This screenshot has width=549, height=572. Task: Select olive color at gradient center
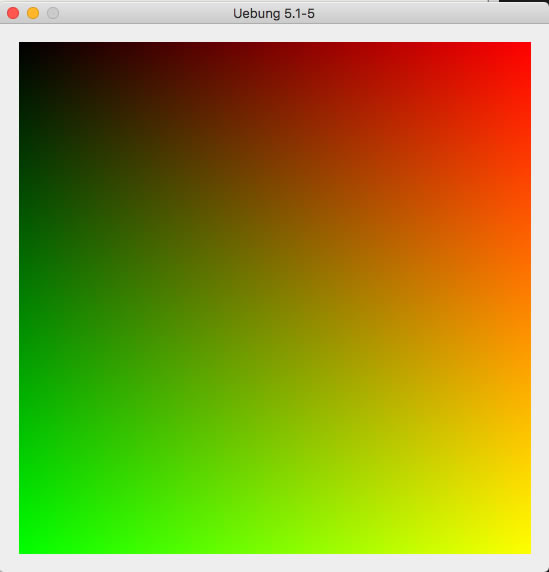(275, 298)
